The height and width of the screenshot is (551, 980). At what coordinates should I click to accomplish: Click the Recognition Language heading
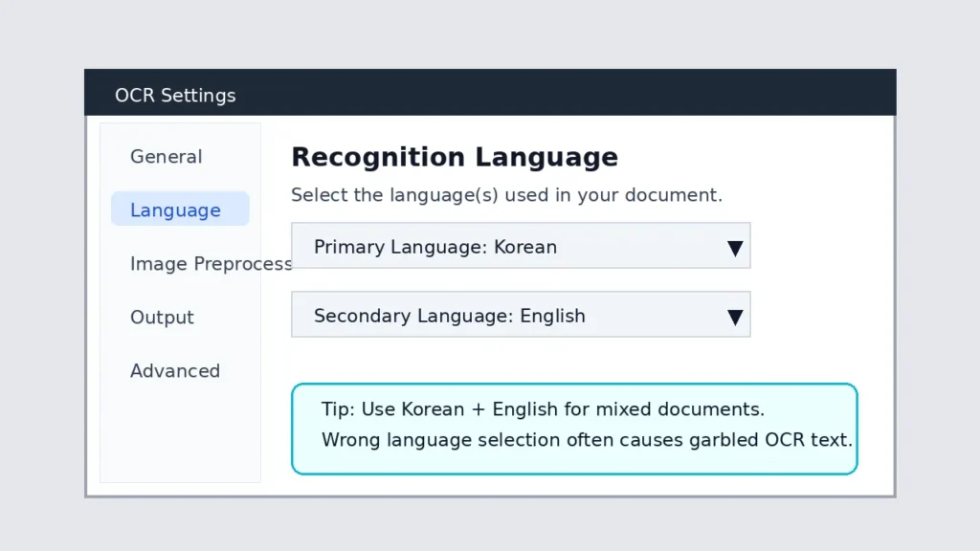click(454, 157)
